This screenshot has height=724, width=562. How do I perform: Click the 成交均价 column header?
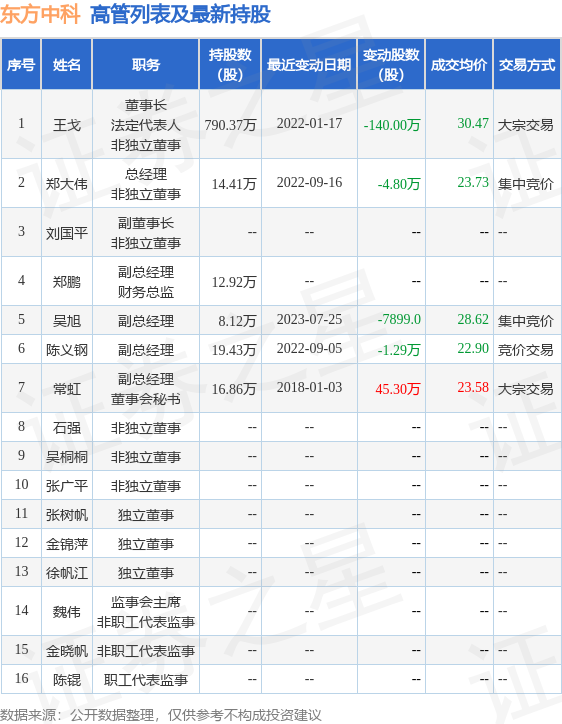click(459, 65)
